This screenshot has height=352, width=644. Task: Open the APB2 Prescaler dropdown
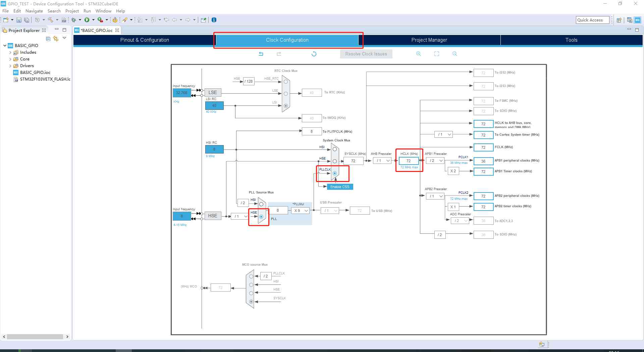[x=435, y=196]
